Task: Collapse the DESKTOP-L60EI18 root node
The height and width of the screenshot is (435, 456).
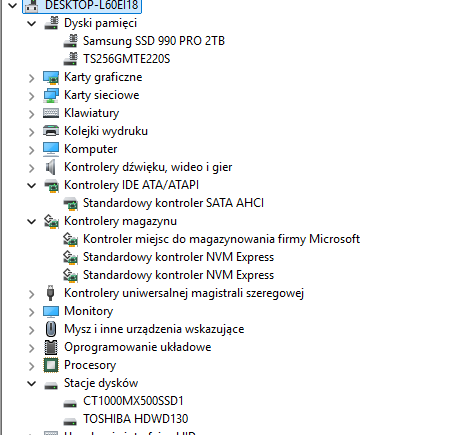Action: (x=12, y=5)
